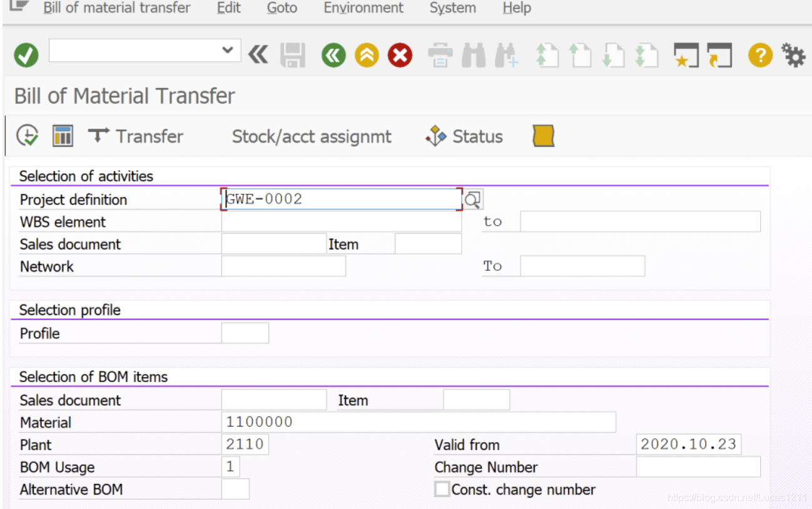812x509 pixels.
Task: Open the Goto menu
Action: coord(282,8)
